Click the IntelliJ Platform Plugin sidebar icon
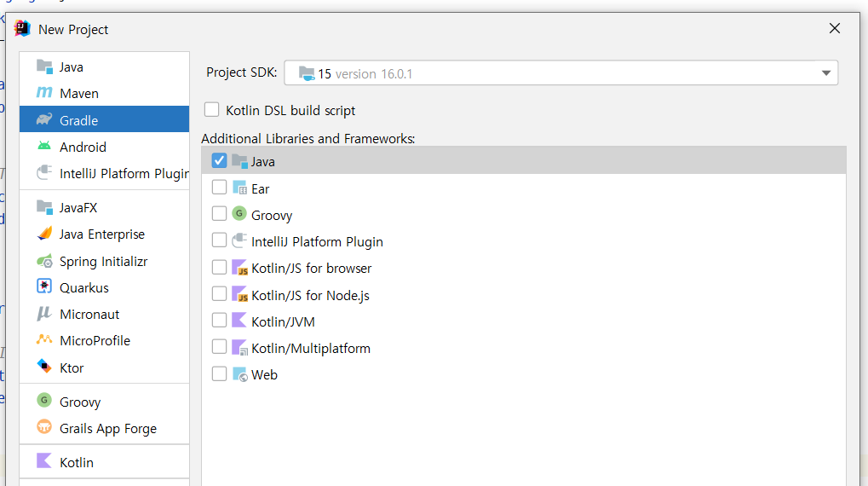 coord(44,172)
